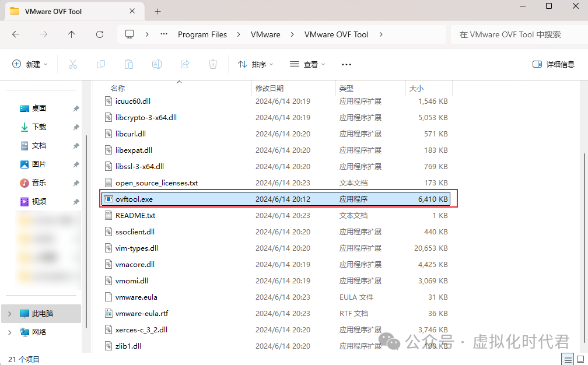588x365 pixels.
Task: Close the VMware OVF Tool tab
Action: pyautogui.click(x=132, y=11)
